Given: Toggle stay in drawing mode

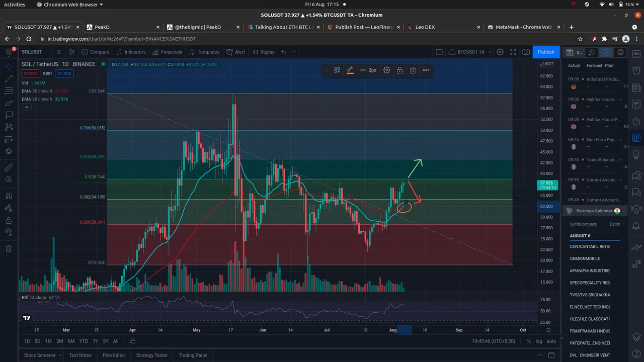Looking at the screenshot, I should click(9, 208).
